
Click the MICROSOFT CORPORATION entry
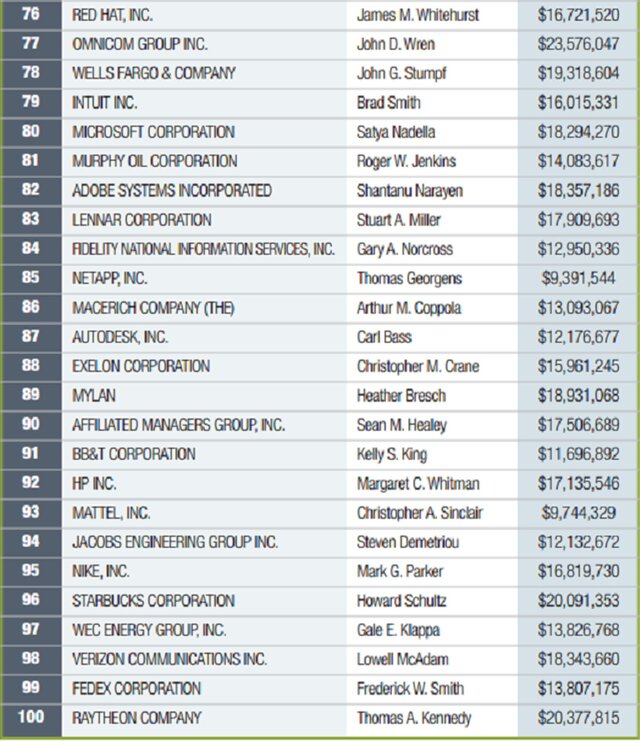(x=153, y=132)
